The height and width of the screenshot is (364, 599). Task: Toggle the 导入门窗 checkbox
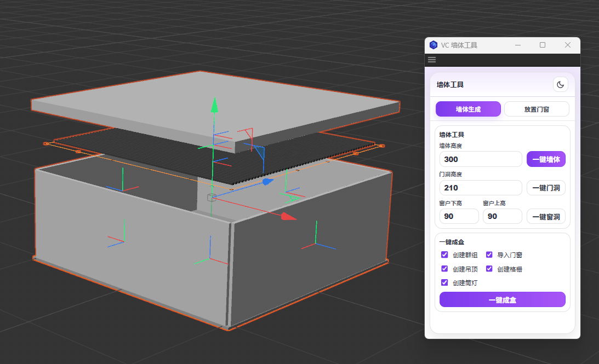489,255
